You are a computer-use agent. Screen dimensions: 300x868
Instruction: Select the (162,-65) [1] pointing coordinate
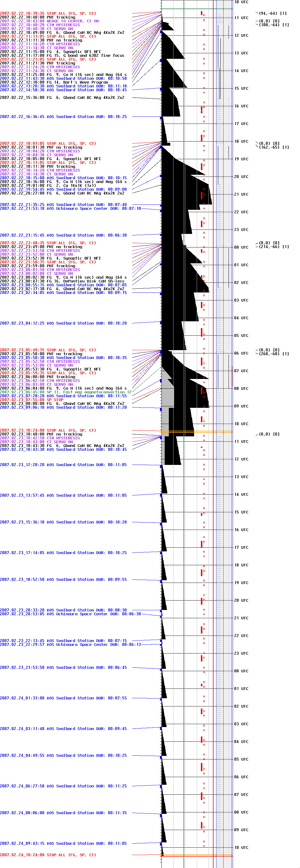[274, 147]
